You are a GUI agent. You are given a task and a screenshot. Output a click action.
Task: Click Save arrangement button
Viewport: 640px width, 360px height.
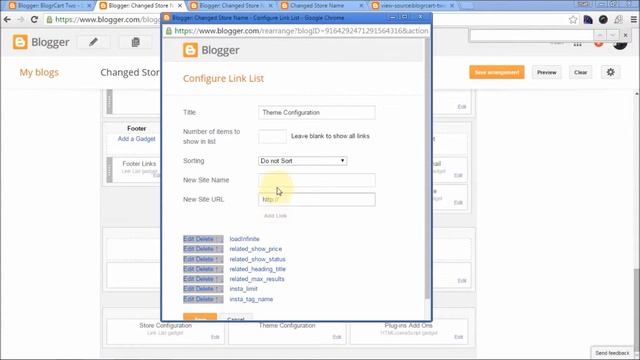click(497, 72)
